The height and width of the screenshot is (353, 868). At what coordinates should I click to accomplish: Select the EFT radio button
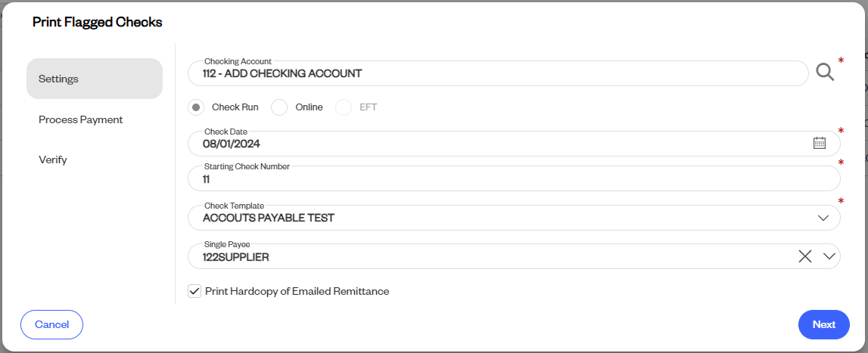point(344,107)
